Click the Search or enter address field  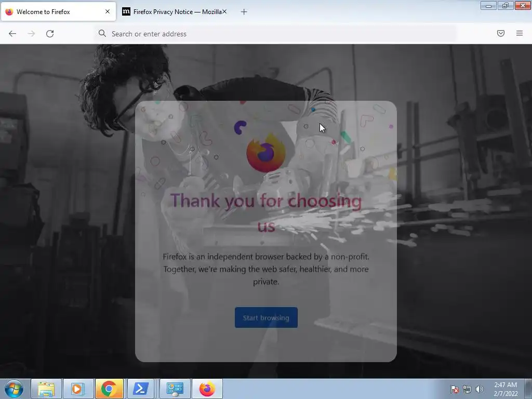pyautogui.click(x=275, y=34)
